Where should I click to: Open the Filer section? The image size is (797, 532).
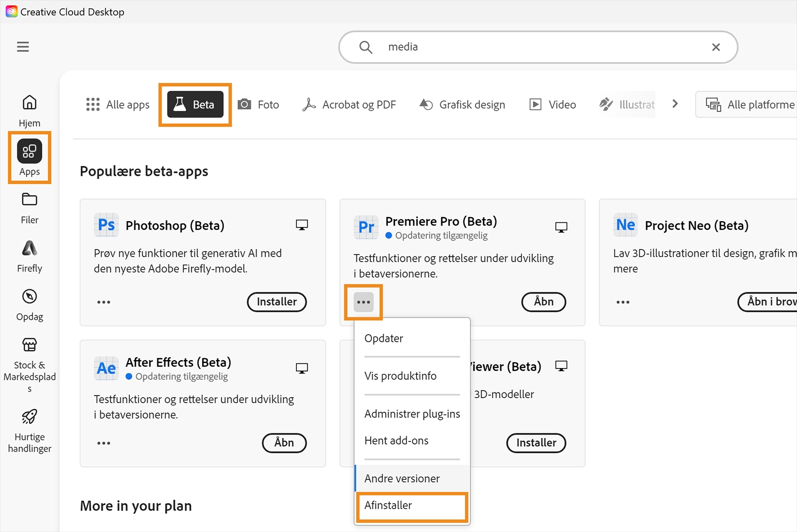[29, 206]
